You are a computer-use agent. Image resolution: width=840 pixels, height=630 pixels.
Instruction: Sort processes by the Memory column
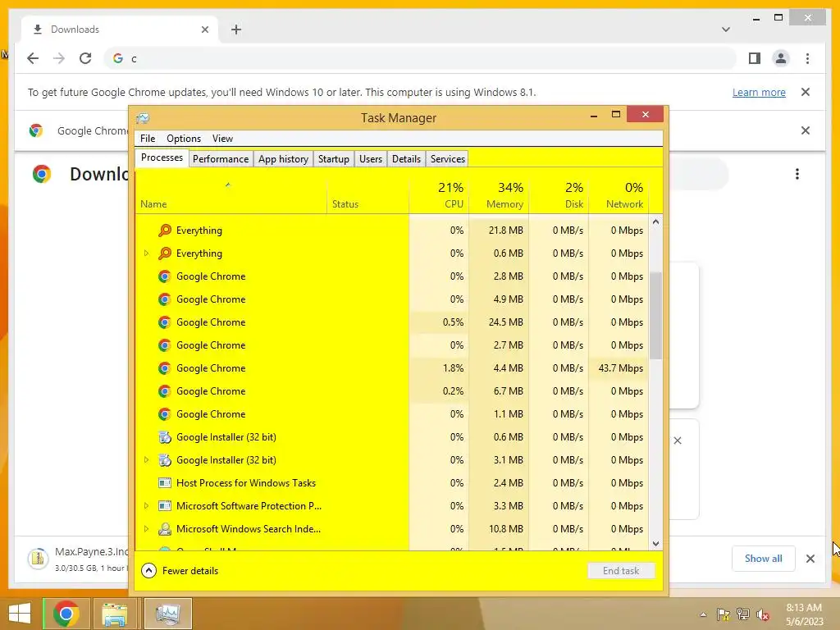pyautogui.click(x=500, y=195)
